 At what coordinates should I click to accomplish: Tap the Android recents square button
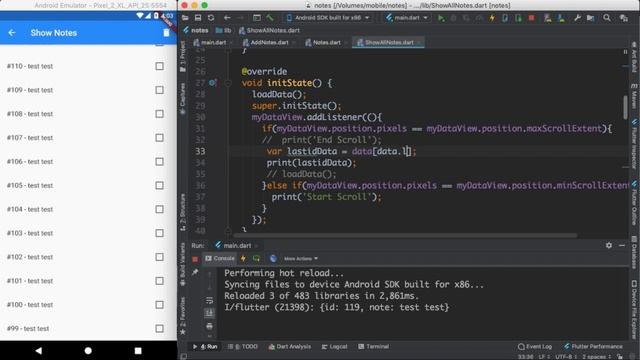tap(138, 351)
